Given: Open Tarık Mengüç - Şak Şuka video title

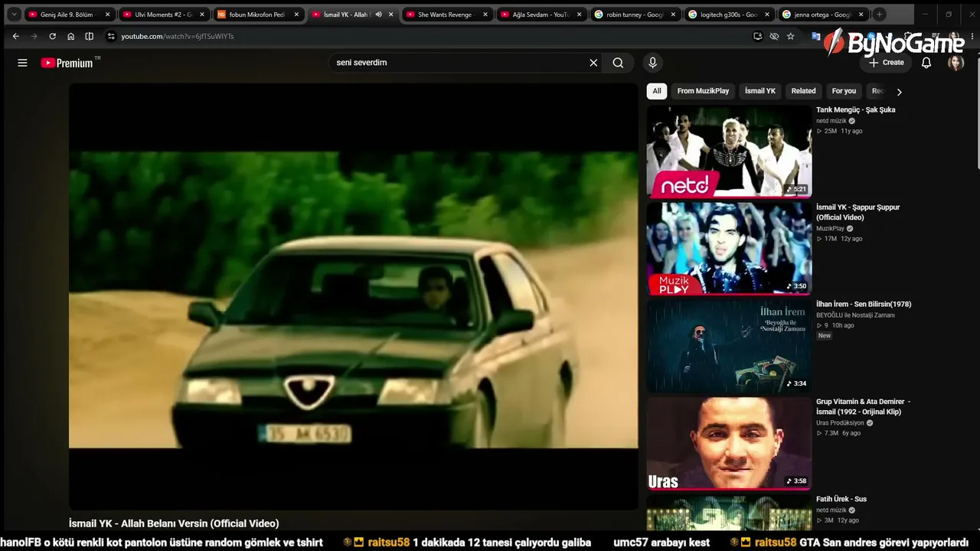Looking at the screenshot, I should pyautogui.click(x=855, y=110).
